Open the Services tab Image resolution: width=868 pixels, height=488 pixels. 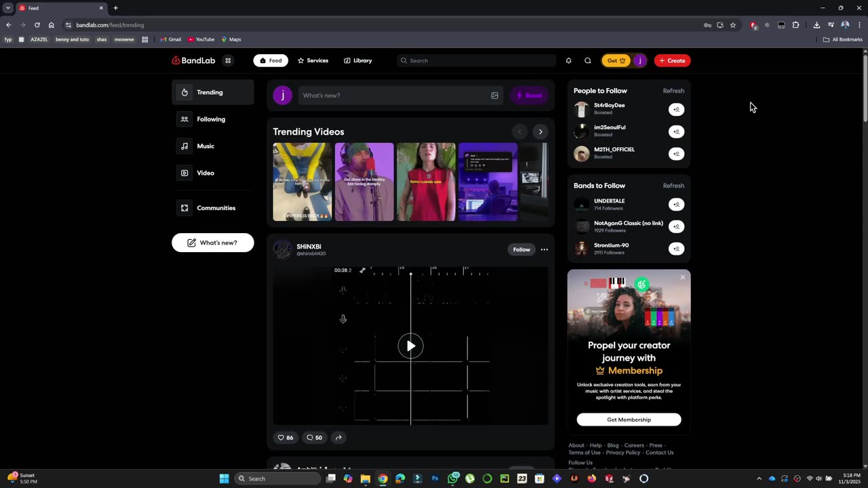pyautogui.click(x=313, y=60)
